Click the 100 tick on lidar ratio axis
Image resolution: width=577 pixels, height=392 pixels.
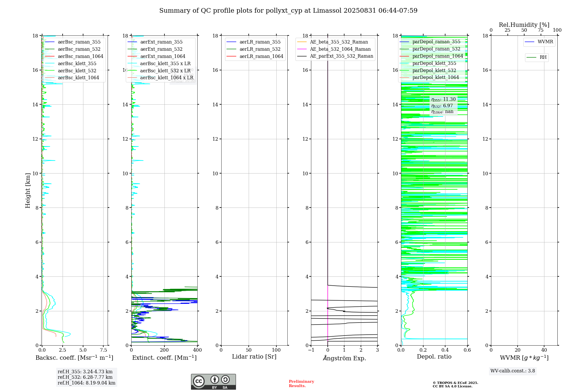(276, 350)
